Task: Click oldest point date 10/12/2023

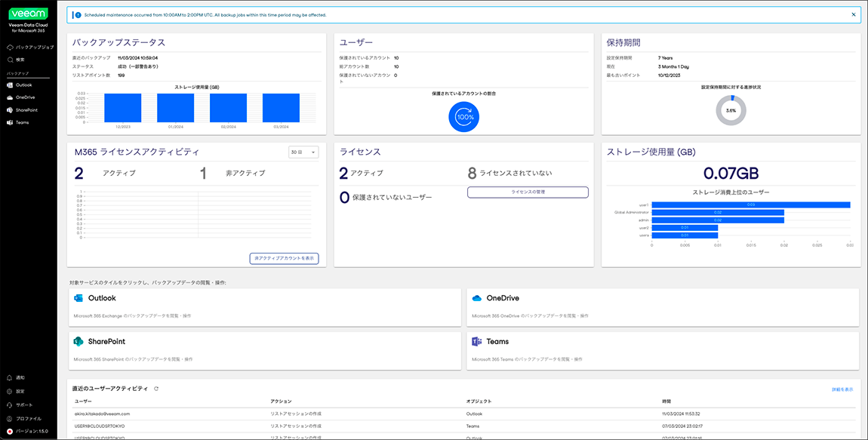Action: 669,75
